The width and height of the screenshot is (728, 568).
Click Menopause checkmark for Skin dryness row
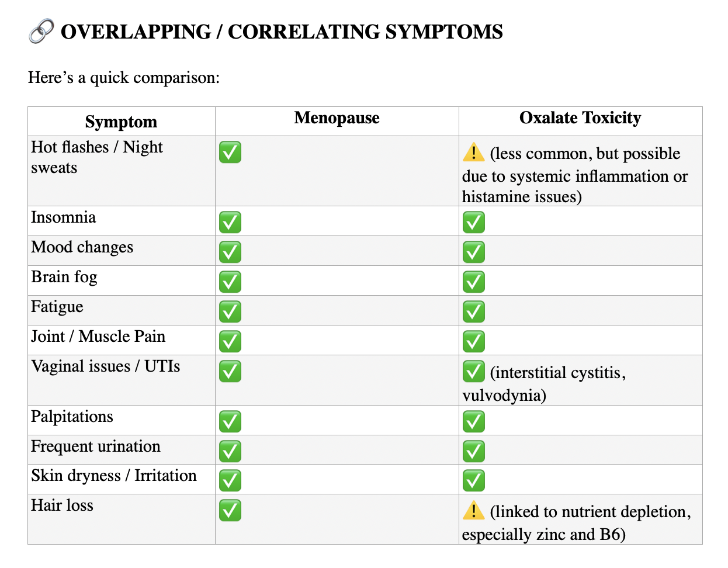coord(230,480)
